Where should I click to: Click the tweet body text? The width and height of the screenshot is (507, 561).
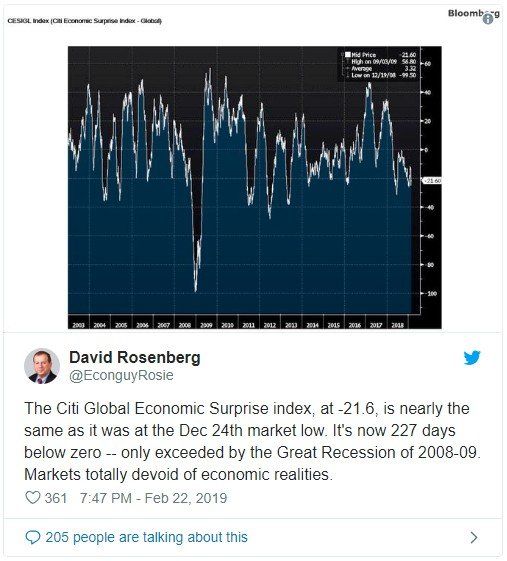coord(252,441)
